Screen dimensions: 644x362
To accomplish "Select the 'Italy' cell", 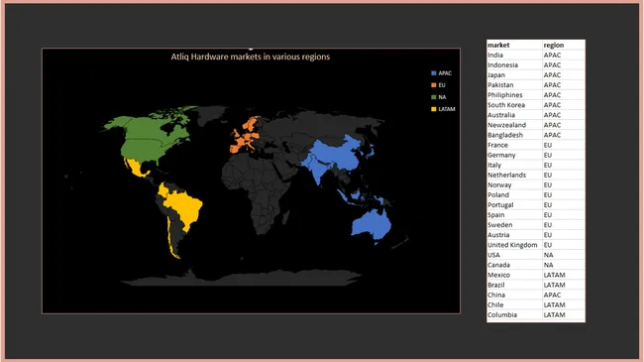I will tap(514, 165).
